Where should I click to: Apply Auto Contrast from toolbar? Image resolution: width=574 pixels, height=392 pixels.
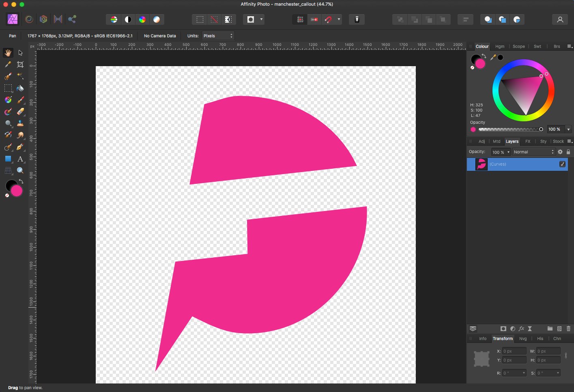(x=128, y=19)
